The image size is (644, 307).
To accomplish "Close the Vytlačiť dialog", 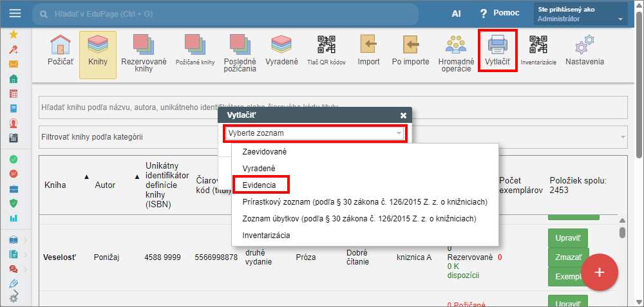I will (403, 115).
